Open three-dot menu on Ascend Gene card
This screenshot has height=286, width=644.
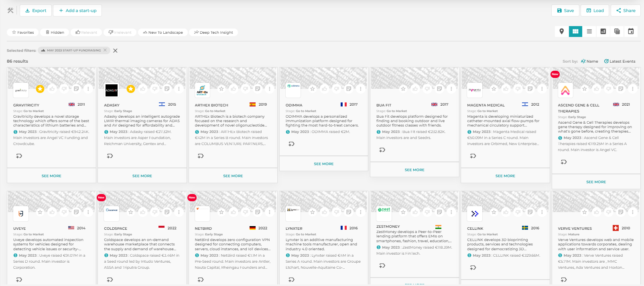point(633,89)
